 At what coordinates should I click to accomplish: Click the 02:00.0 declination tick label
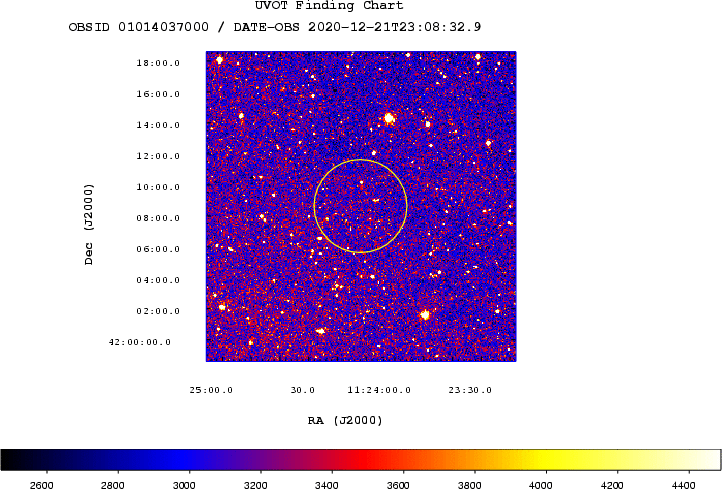tap(158, 311)
